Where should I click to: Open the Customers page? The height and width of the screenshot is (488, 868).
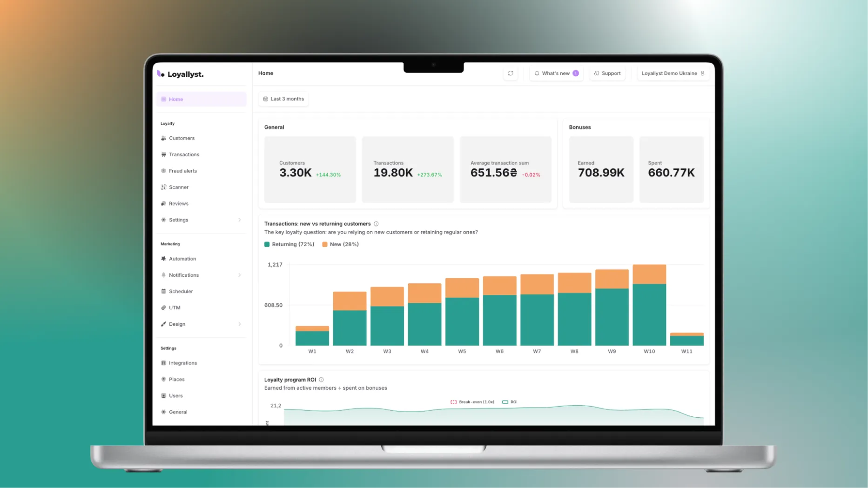coord(201,138)
